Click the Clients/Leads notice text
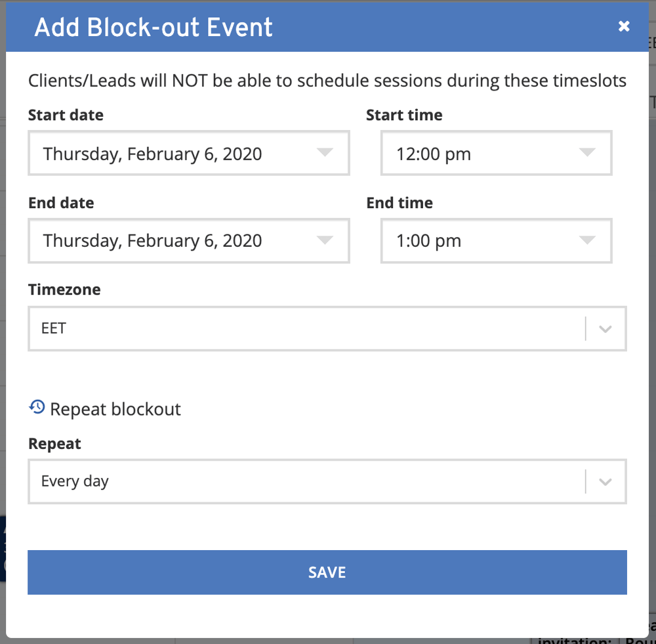Screen dimensions: 656x644 point(327,80)
